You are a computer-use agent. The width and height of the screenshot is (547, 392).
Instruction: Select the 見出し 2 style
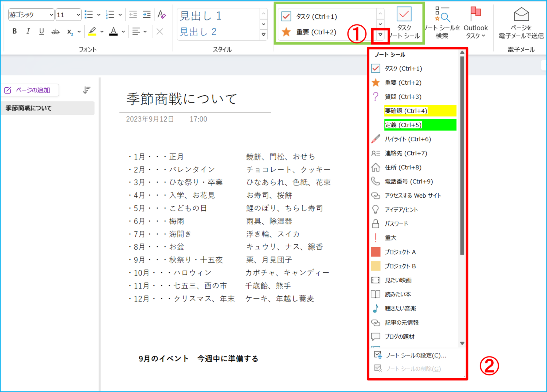[x=198, y=32]
